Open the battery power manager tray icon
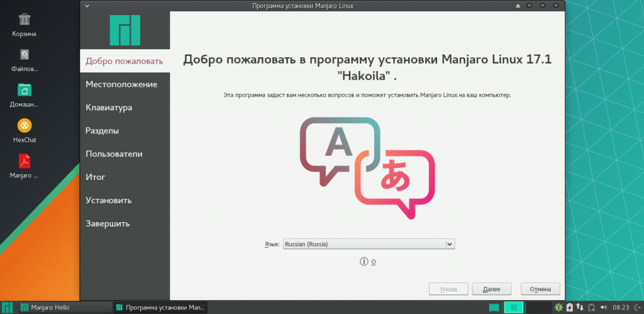This screenshot has height=314, width=644. pyautogui.click(x=570, y=307)
